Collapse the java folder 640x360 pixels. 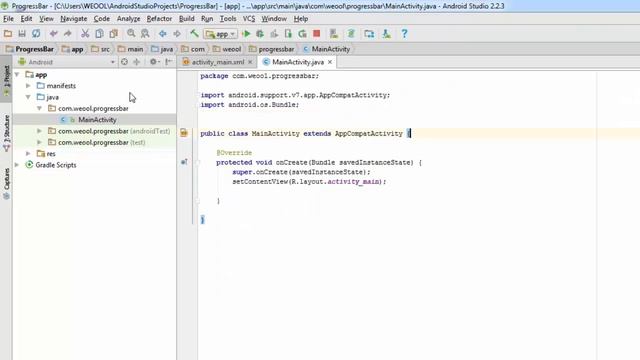click(x=28, y=97)
